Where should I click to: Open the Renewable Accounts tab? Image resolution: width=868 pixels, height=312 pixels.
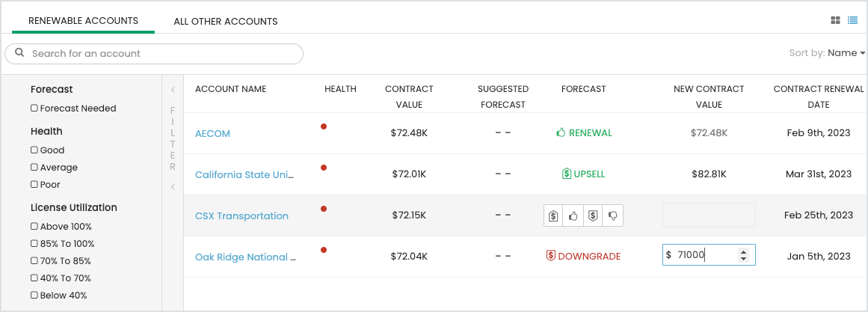(x=83, y=21)
